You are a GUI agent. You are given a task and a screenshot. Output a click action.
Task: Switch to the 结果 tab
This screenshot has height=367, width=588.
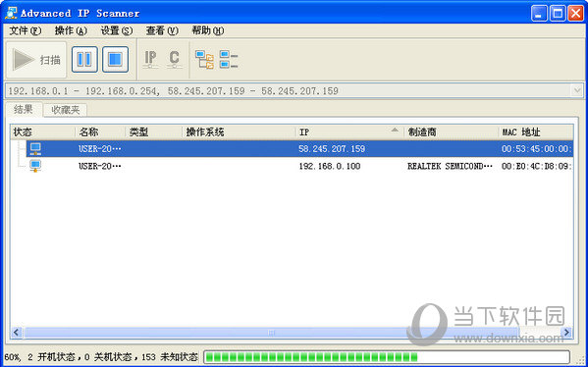click(x=24, y=110)
